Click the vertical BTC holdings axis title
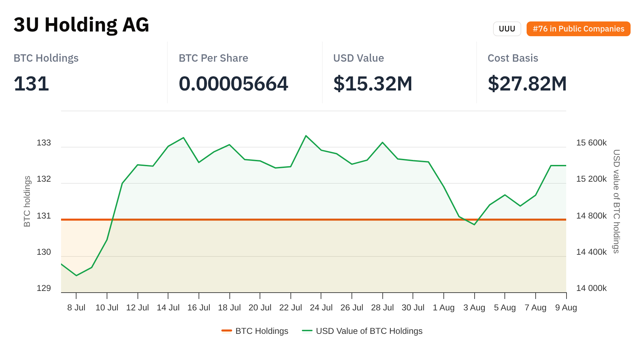This screenshot has height=362, width=644. (x=27, y=201)
